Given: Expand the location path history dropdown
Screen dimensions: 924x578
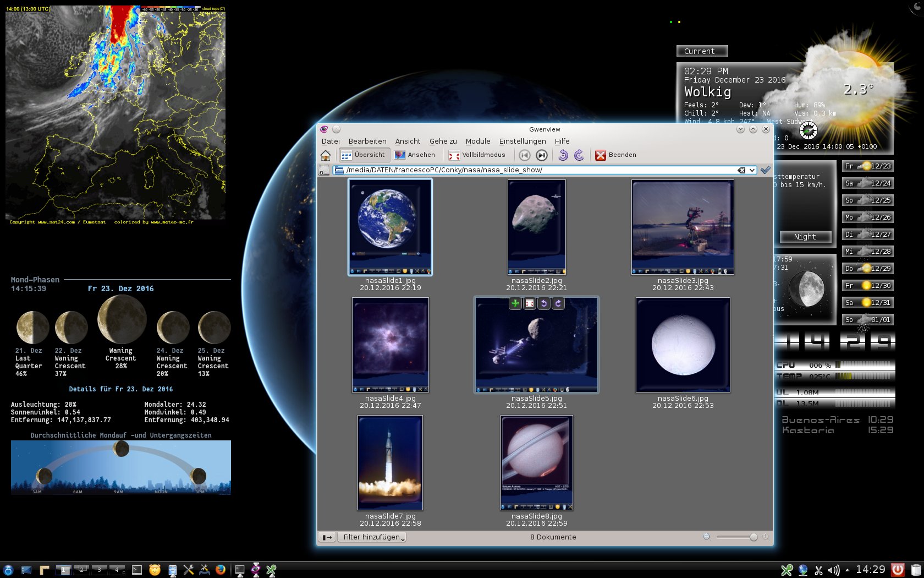Looking at the screenshot, I should coord(752,170).
